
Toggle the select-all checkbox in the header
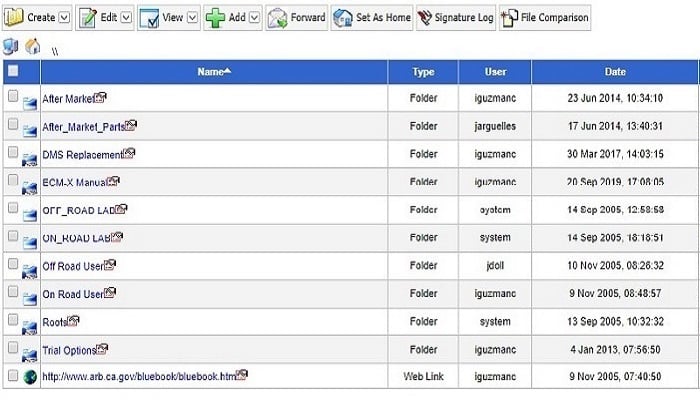[13, 71]
